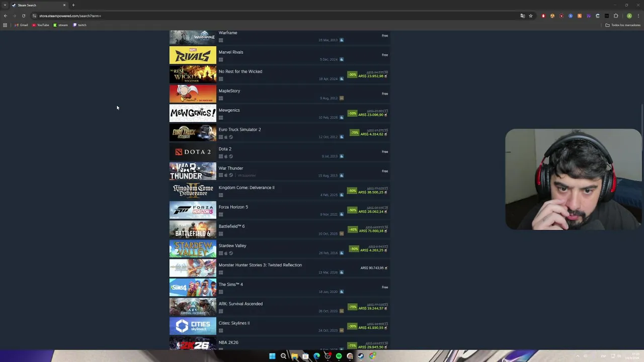644x362 pixels.
Task: Click review score icon on Warframe row
Action: click(x=342, y=40)
